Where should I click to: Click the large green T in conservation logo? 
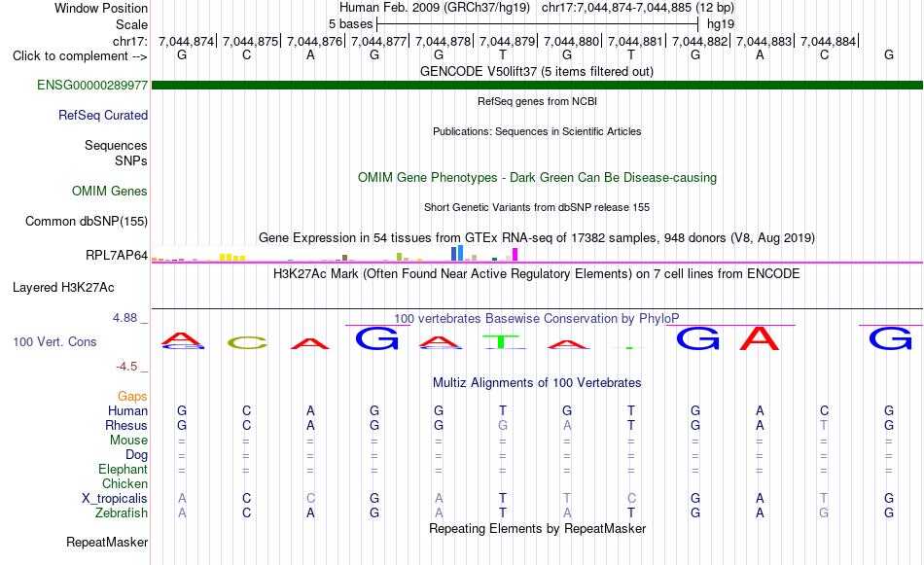point(501,341)
